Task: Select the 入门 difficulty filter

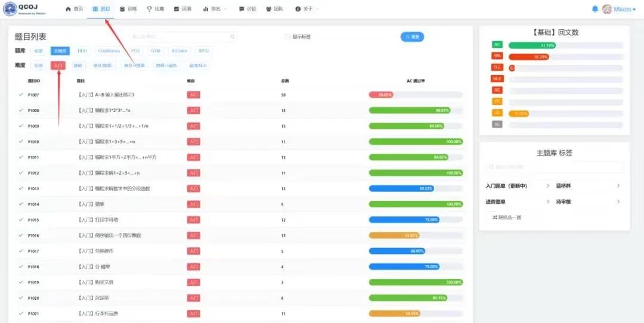Action: pos(58,66)
